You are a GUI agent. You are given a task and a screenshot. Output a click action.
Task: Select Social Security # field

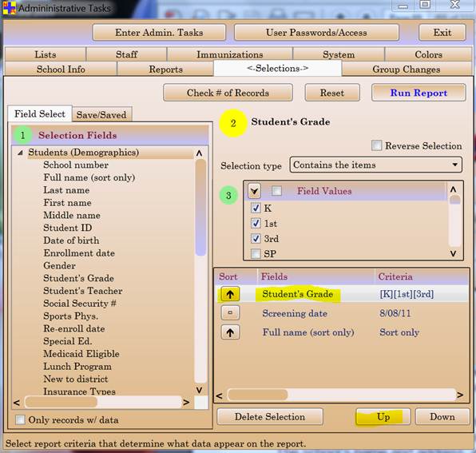80,304
